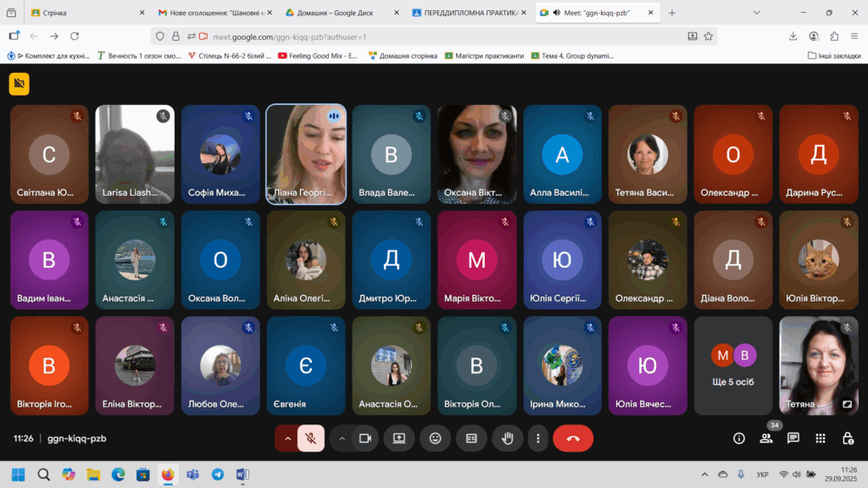The height and width of the screenshot is (488, 868).
Task: Expand the video settings chevron
Action: (x=342, y=438)
